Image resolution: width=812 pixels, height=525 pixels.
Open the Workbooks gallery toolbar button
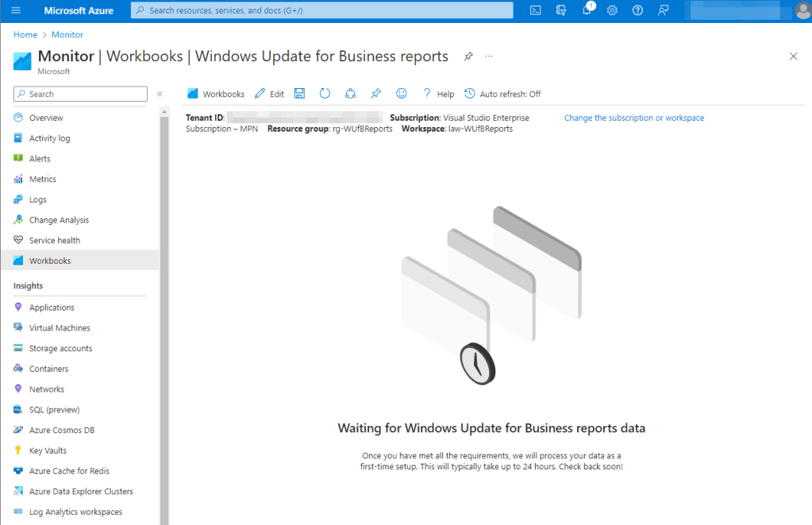pos(216,94)
